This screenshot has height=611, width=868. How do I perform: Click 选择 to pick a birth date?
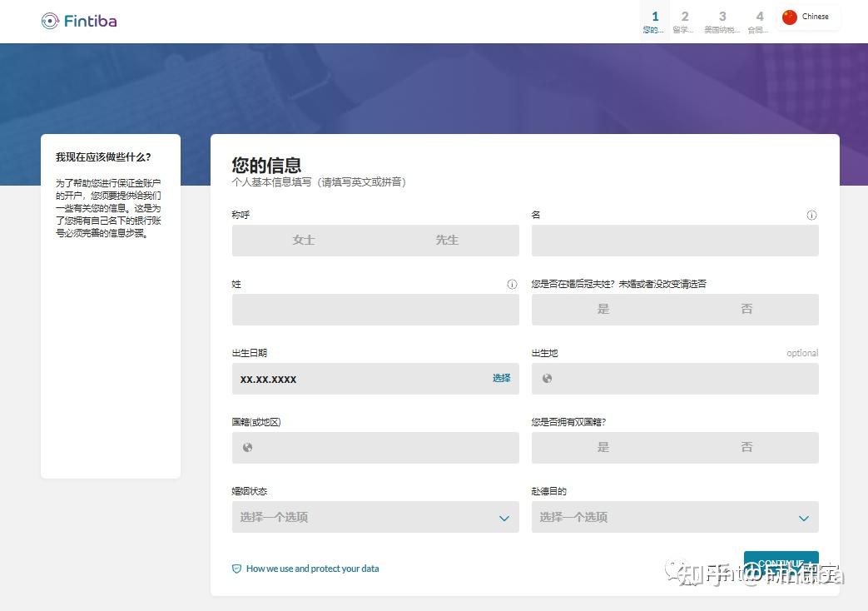(500, 379)
